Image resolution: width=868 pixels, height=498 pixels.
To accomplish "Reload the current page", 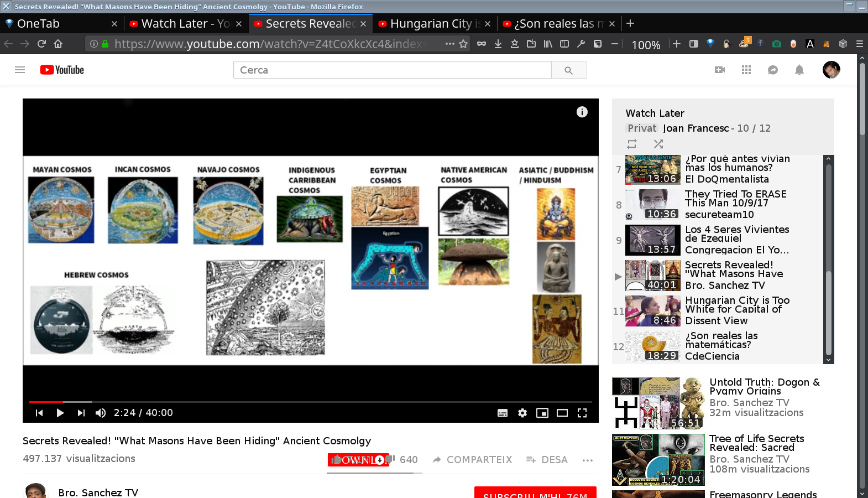I will pos(41,44).
